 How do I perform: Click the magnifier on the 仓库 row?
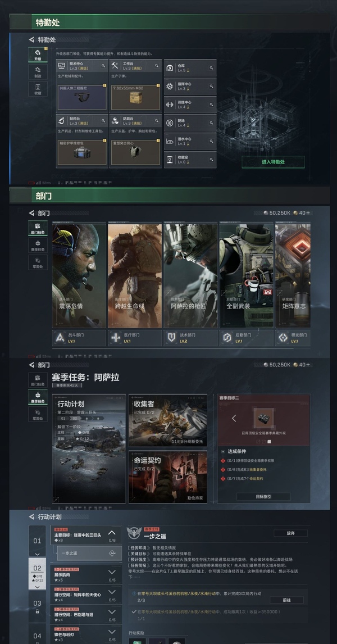coord(211,68)
